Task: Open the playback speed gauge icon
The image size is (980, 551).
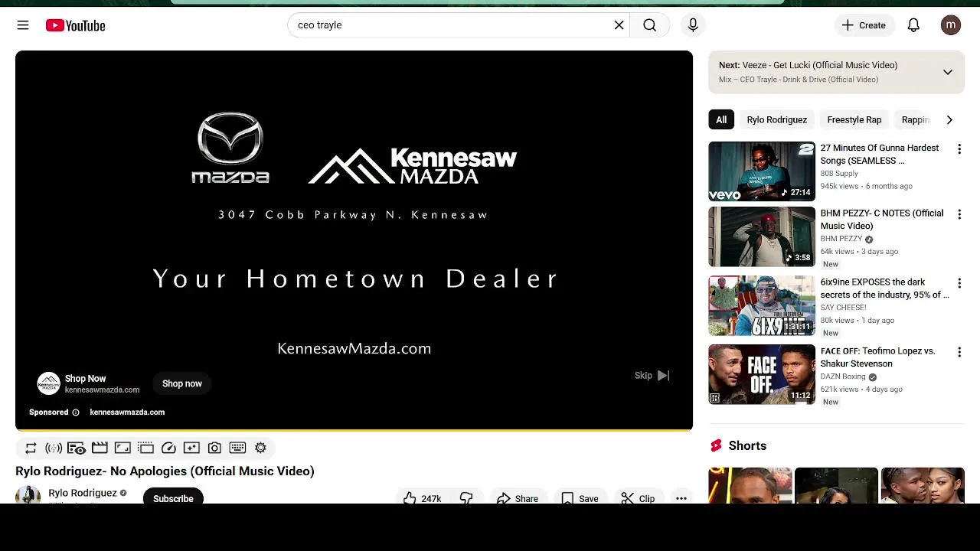Action: (168, 448)
